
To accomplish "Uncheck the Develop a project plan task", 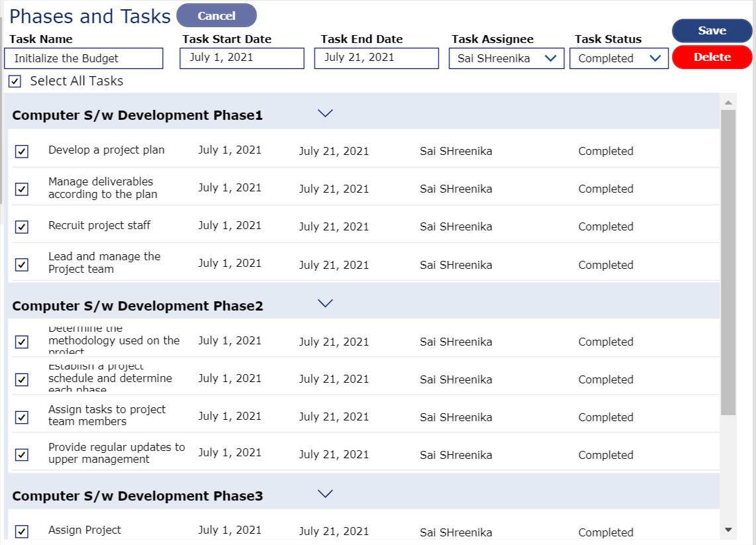I will pyautogui.click(x=23, y=151).
